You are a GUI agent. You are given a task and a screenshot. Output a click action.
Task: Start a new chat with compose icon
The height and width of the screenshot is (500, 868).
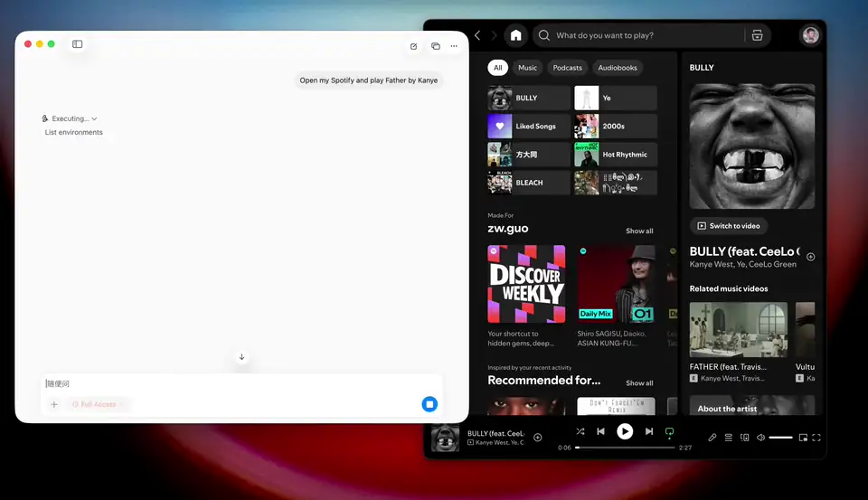click(x=413, y=46)
